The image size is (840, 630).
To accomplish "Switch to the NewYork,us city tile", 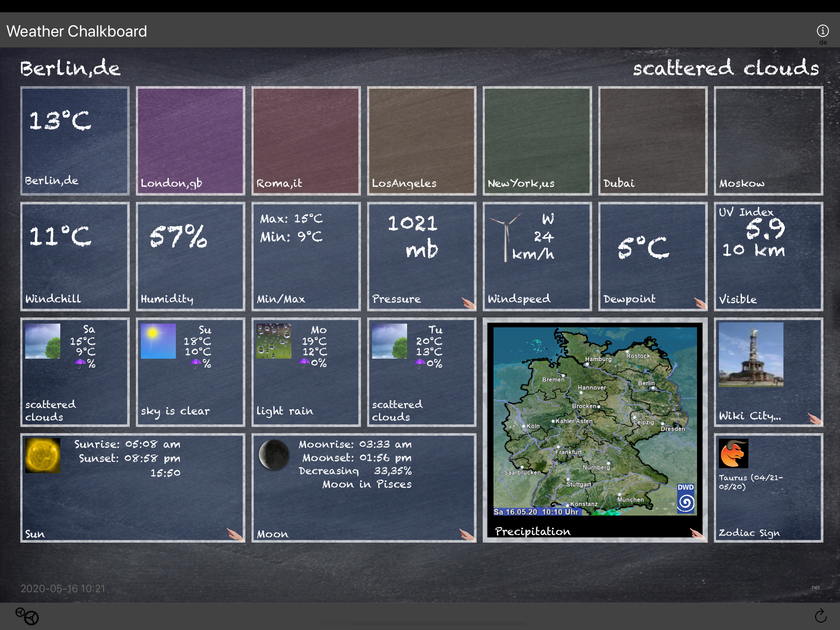I will pyautogui.click(x=537, y=141).
